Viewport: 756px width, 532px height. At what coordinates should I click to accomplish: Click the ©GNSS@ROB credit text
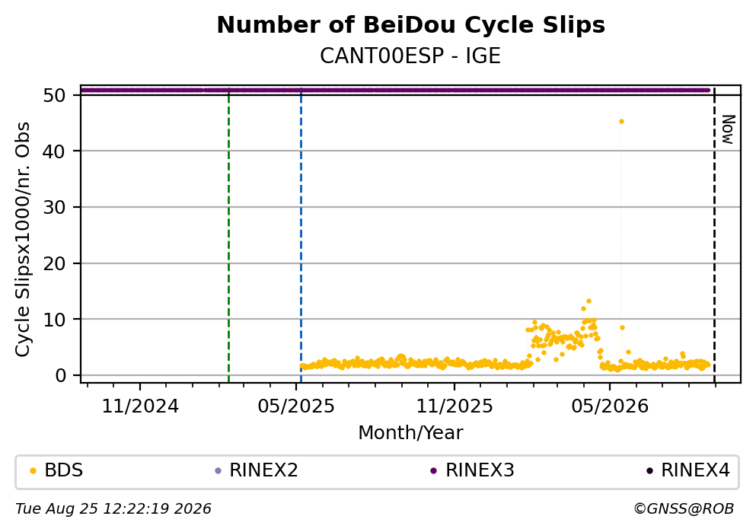tap(684, 509)
